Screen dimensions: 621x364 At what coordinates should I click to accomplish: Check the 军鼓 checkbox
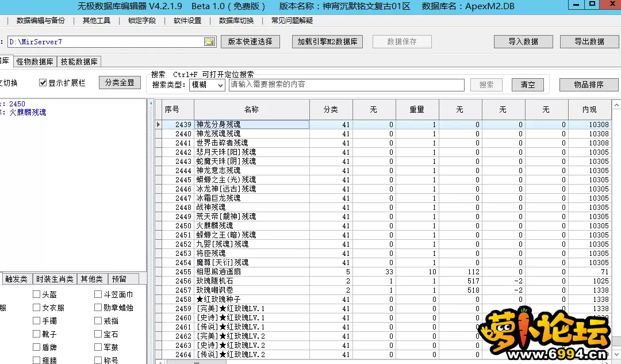(98, 347)
